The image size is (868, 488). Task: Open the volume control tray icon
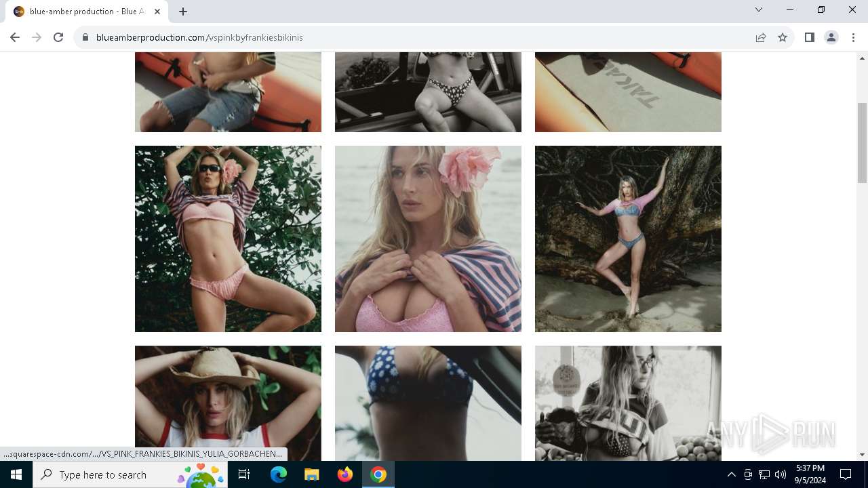[x=781, y=474]
